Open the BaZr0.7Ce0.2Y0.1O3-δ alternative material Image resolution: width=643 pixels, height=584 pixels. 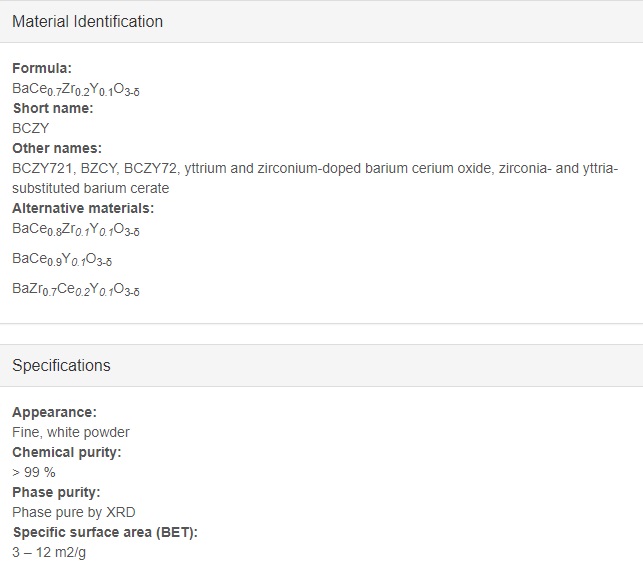tap(76, 290)
